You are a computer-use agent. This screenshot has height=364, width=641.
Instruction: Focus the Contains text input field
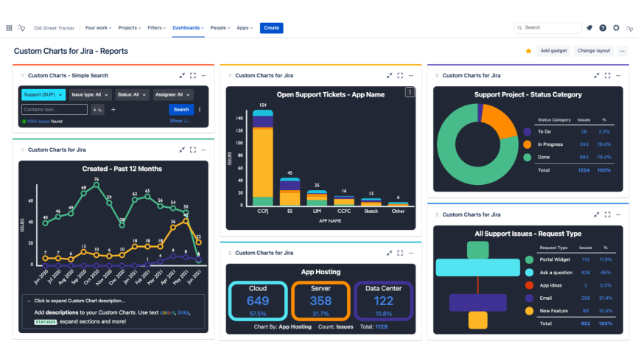pos(55,110)
